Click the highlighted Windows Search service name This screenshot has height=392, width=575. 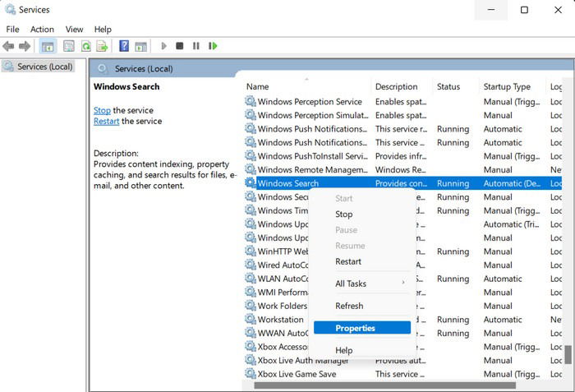tap(288, 183)
